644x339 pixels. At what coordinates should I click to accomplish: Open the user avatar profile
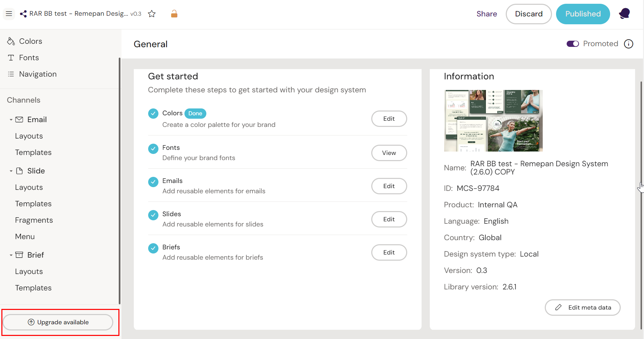[x=624, y=14]
